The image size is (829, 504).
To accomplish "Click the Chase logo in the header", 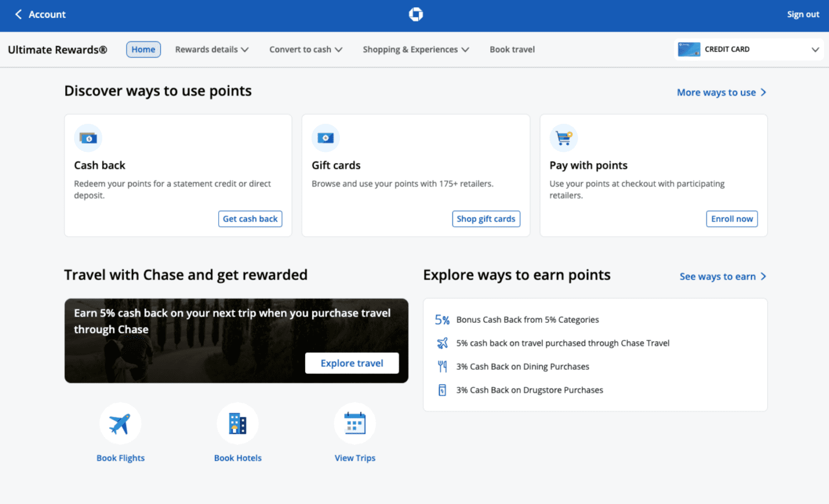I will pyautogui.click(x=415, y=14).
